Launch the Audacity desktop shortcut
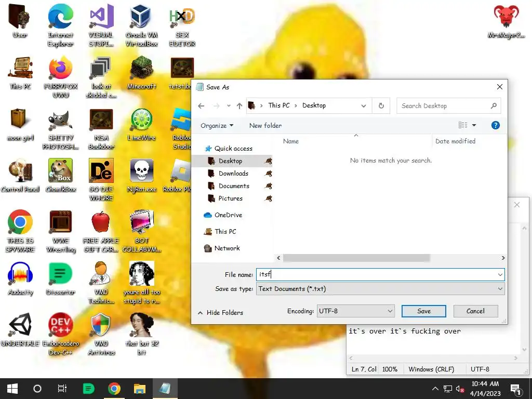 [x=20, y=279]
